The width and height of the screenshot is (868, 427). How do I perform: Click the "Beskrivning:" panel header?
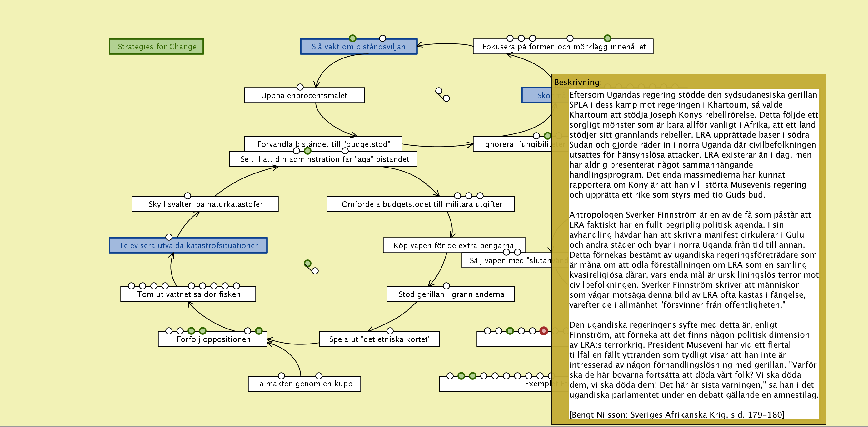578,82
